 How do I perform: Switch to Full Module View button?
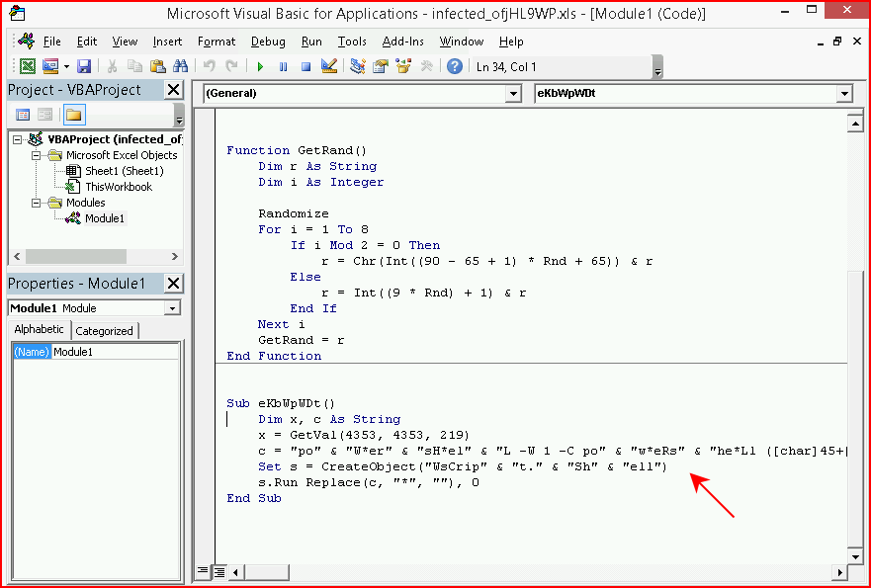click(219, 571)
